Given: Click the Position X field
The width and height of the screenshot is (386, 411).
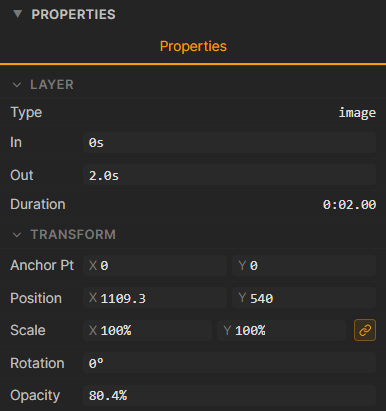Looking at the screenshot, I should pyautogui.click(x=155, y=298).
